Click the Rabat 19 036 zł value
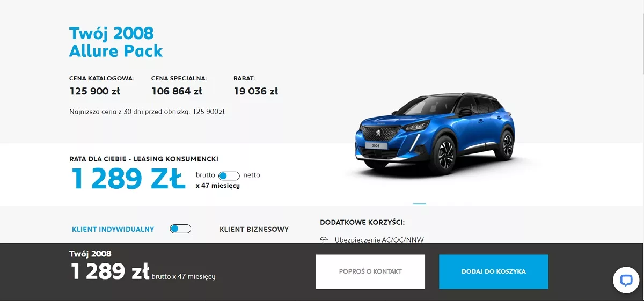Screen dimensions: 644x301 255,91
